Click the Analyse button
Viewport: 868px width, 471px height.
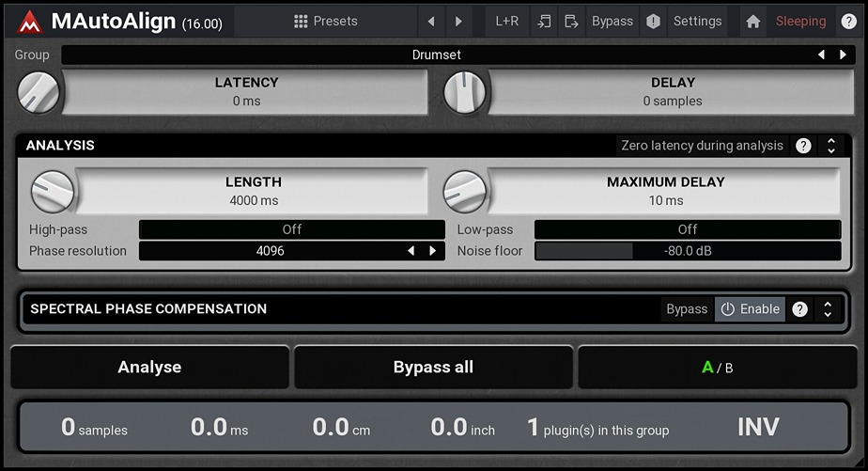(x=149, y=367)
